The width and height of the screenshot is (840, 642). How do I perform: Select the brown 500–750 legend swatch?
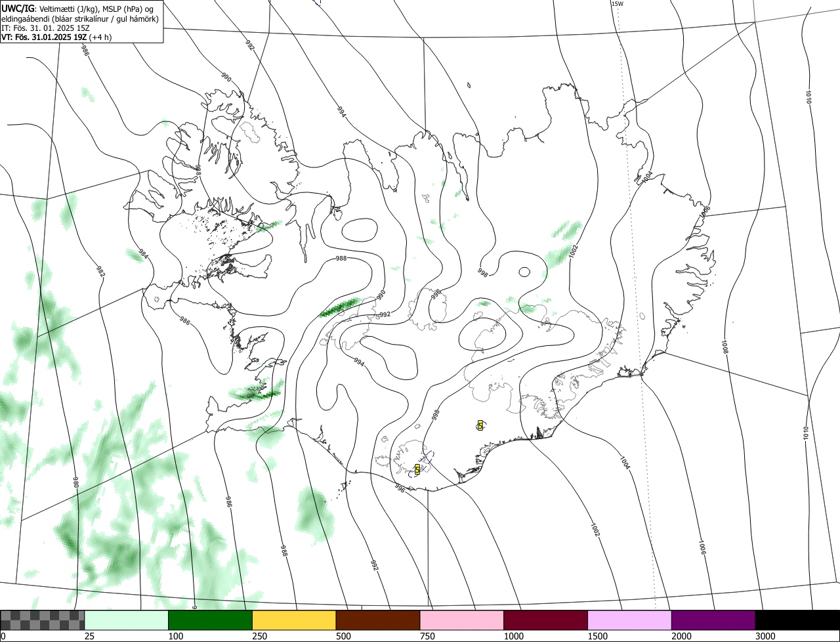(x=378, y=620)
